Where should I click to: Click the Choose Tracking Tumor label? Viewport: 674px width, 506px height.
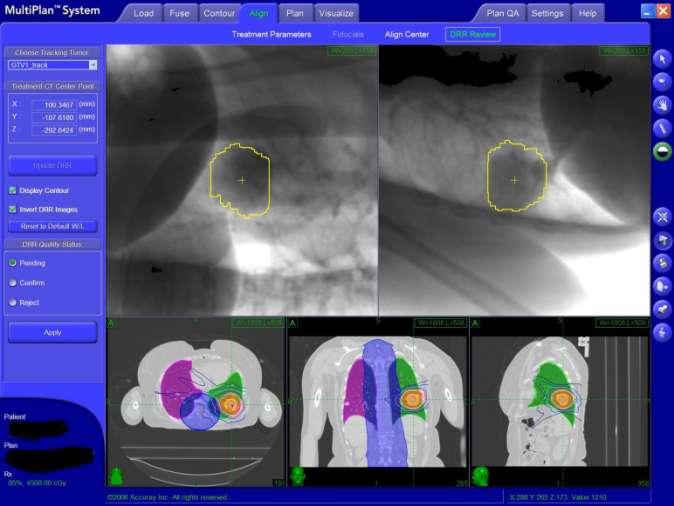[x=52, y=52]
